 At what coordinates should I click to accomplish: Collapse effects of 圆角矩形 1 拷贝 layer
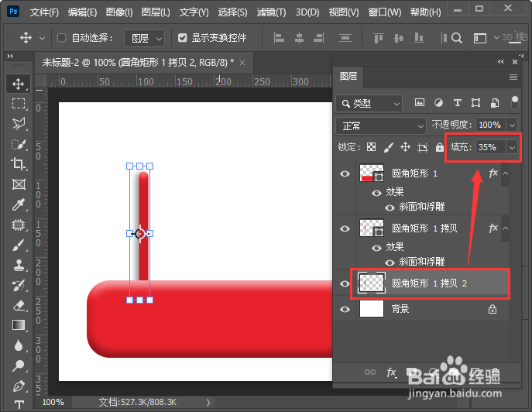coord(505,228)
